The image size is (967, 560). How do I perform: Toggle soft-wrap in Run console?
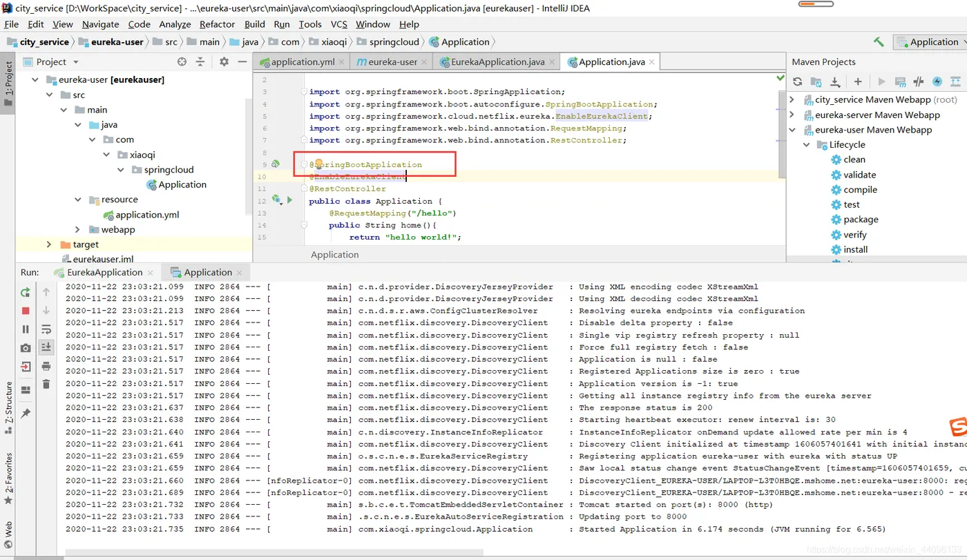(46, 329)
